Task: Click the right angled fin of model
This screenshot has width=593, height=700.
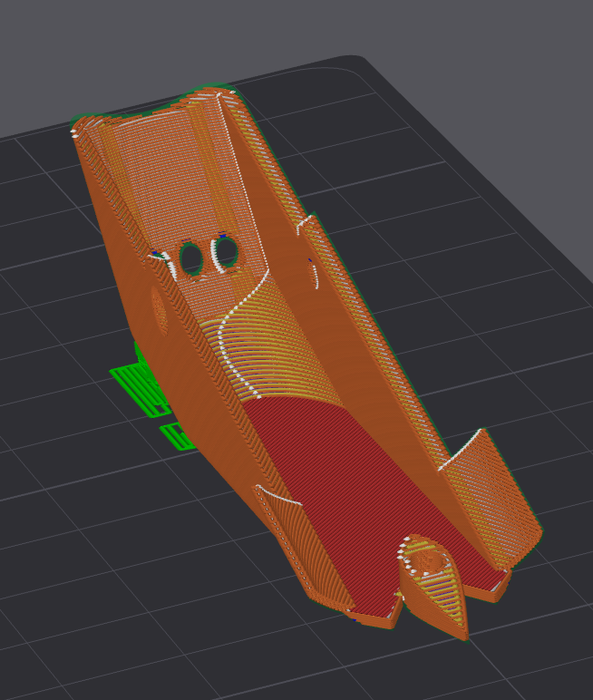Action: tap(491, 498)
